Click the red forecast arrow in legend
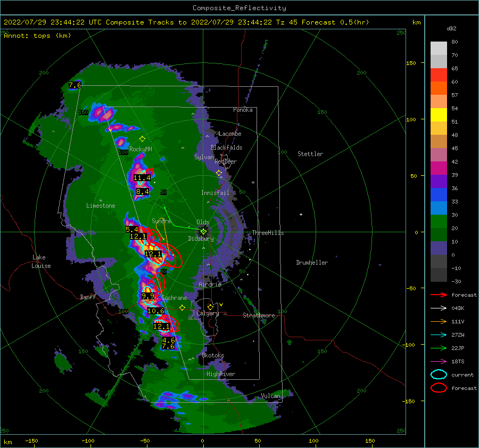 point(439,295)
